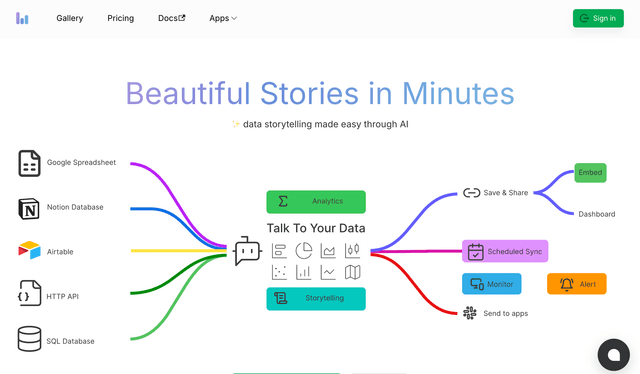Select the candlestick chart icon
640x374 pixels.
(x=352, y=251)
